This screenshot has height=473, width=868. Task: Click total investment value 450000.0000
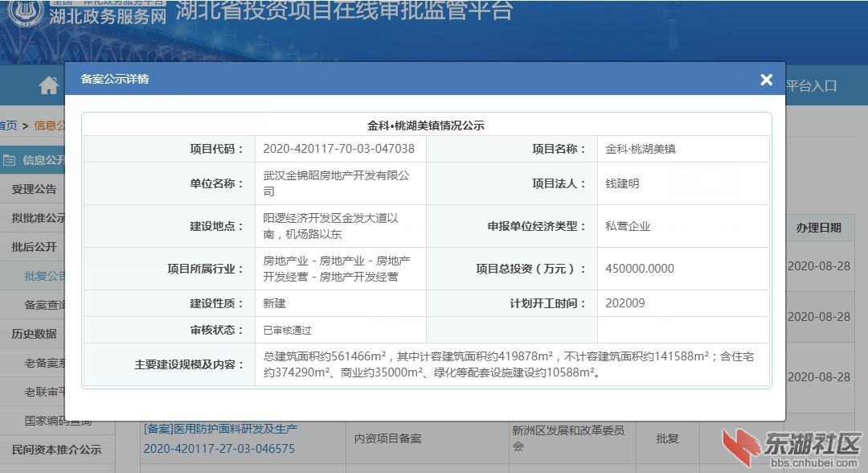click(x=640, y=269)
